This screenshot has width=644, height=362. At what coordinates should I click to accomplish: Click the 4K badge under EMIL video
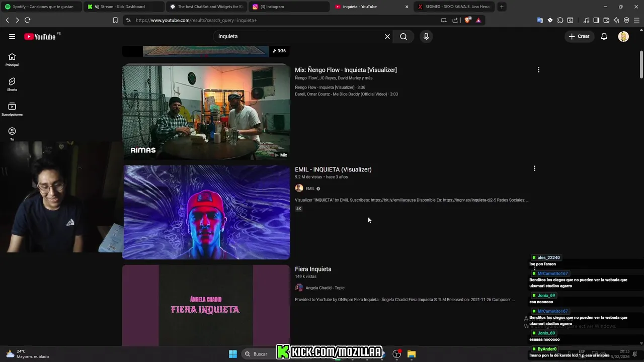pyautogui.click(x=298, y=209)
